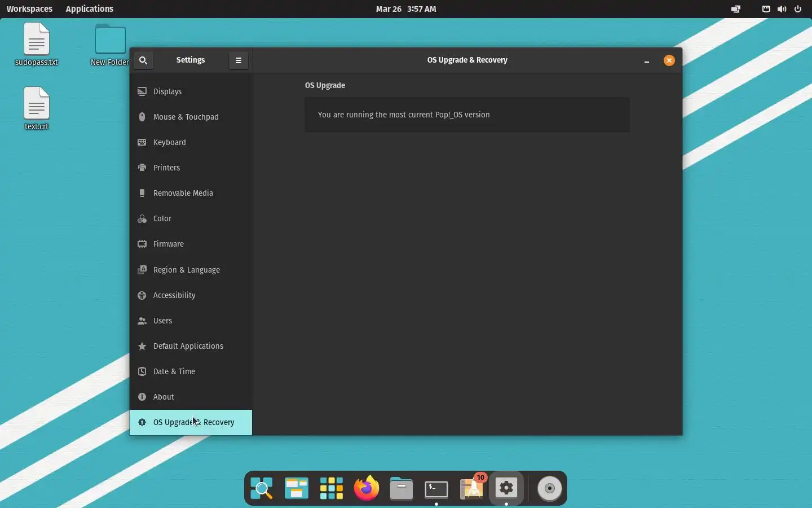Image resolution: width=812 pixels, height=508 pixels.
Task: Minimize the Settings window
Action: 647,60
